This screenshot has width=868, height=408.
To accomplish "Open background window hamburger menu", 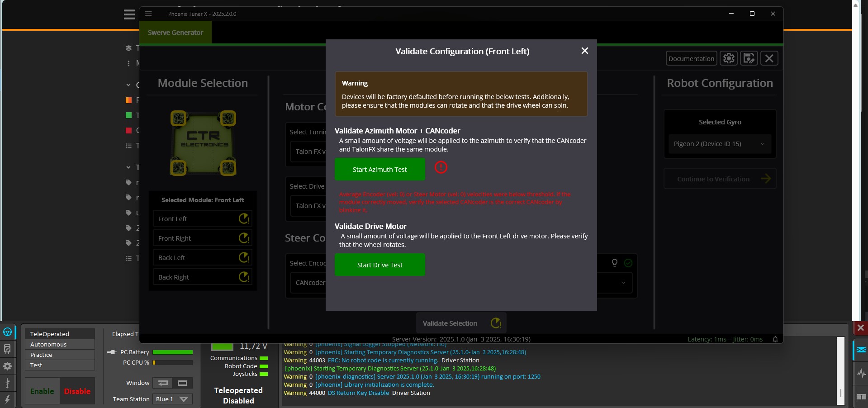I will [x=129, y=14].
